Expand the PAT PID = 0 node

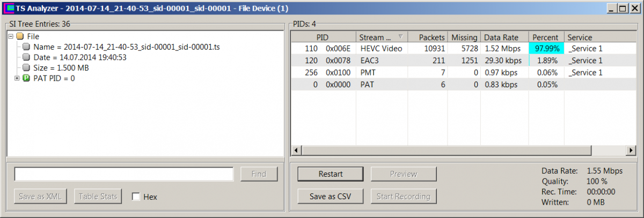tap(17, 78)
